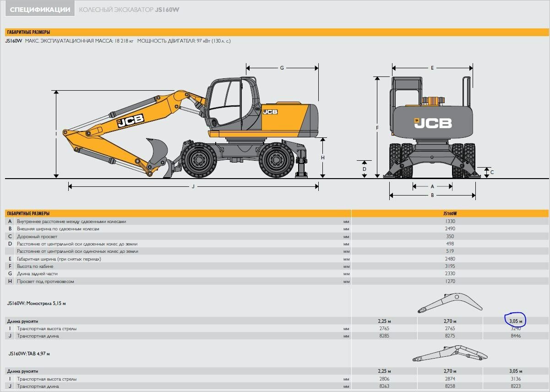The image size is (550, 392).
Task: Click the monoboom outline drawing
Action: pos(450,303)
